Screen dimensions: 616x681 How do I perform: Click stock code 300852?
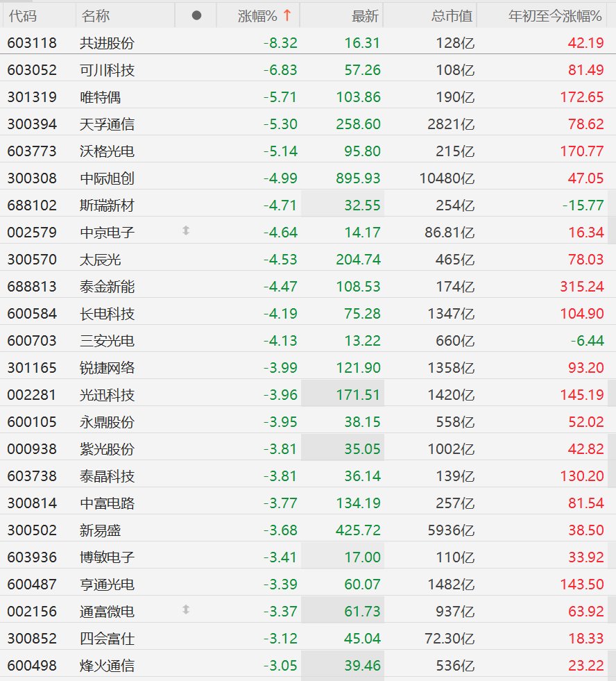point(32,639)
